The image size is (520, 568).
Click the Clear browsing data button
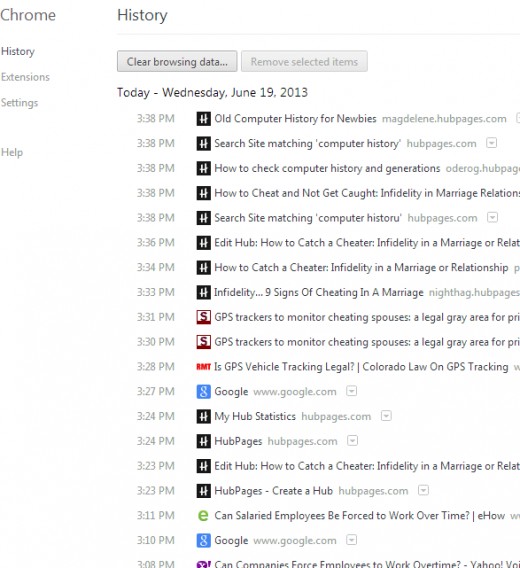177,62
